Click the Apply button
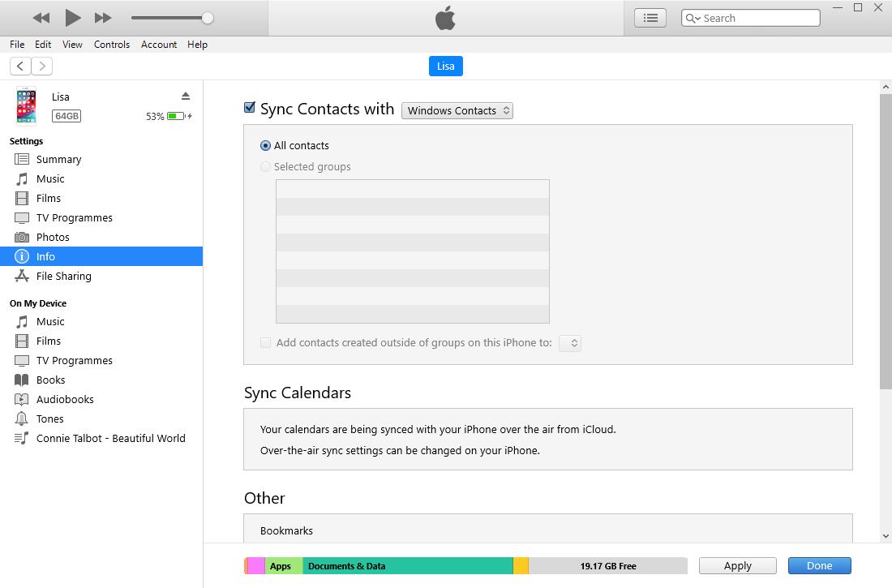This screenshot has width=892, height=588. [x=736, y=565]
